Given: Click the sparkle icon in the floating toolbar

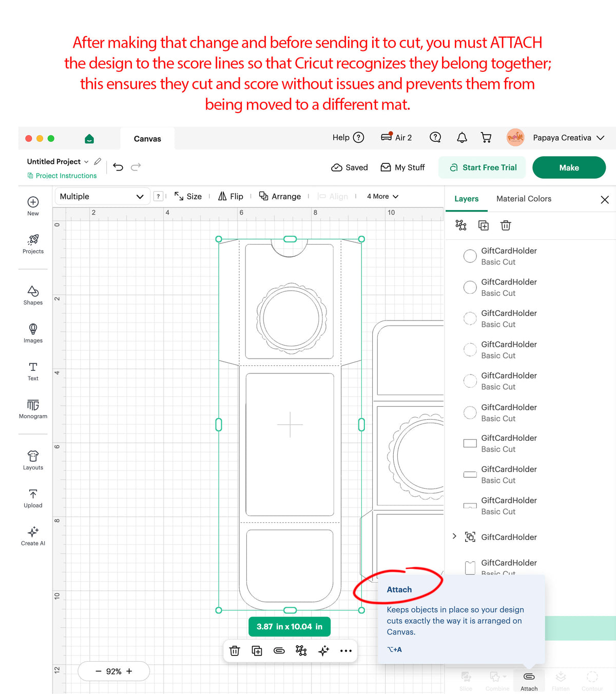Looking at the screenshot, I should click(323, 651).
